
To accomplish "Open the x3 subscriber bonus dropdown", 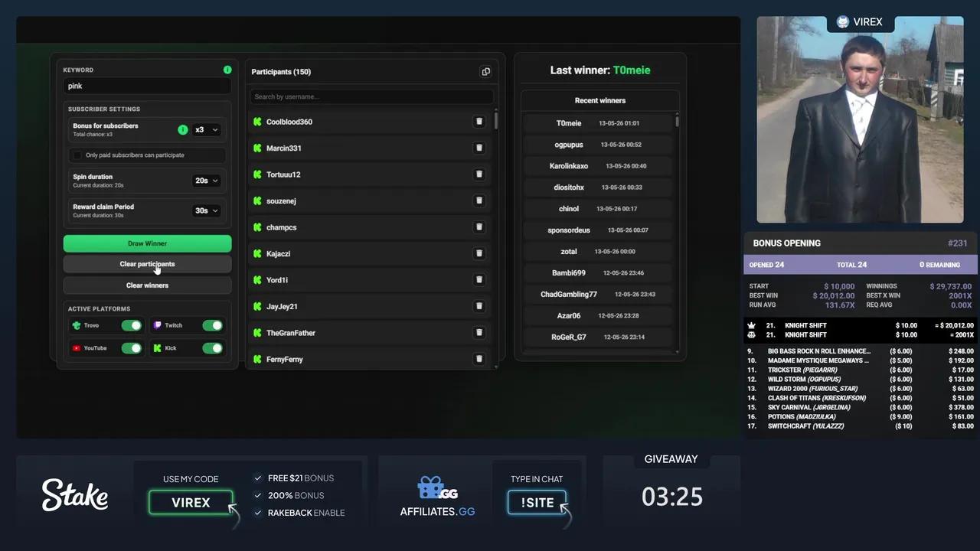I will click(x=206, y=130).
